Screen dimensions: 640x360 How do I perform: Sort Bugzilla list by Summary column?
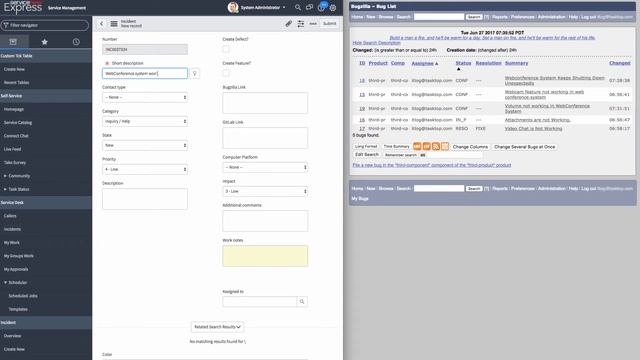[x=516, y=63]
